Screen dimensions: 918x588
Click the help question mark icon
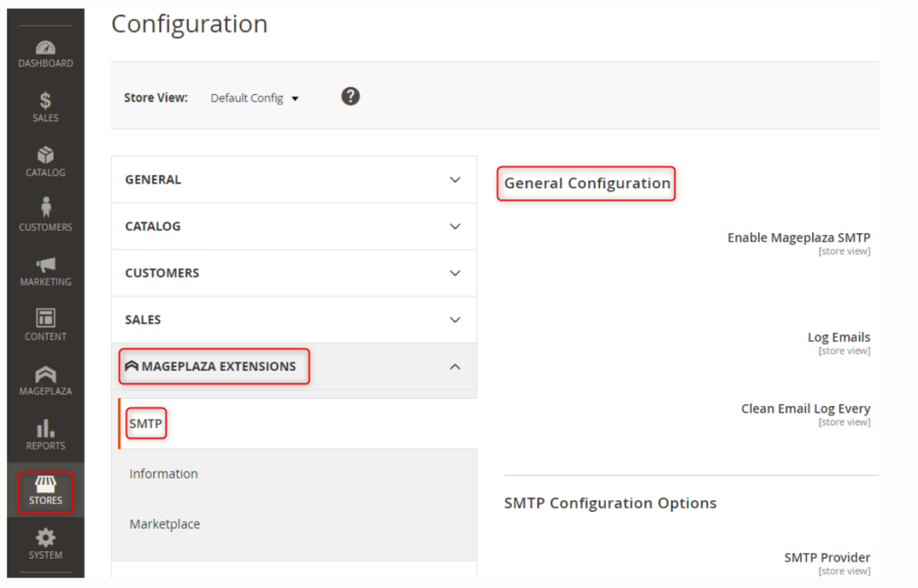[x=350, y=96]
